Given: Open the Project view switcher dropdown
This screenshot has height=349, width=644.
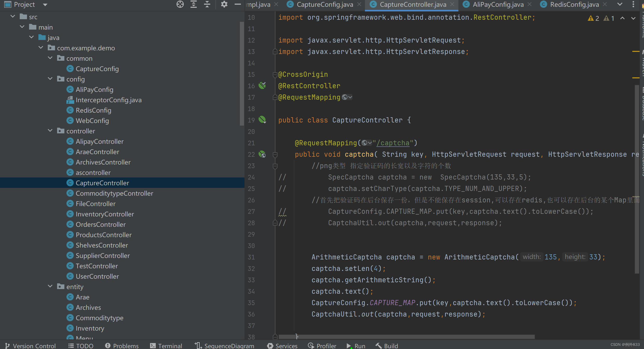Looking at the screenshot, I should [45, 4].
